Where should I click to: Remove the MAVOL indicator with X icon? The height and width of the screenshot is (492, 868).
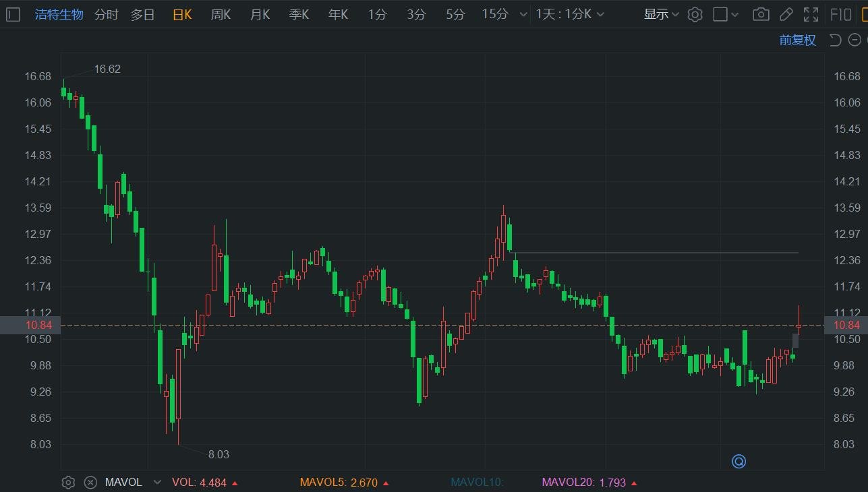[90, 483]
